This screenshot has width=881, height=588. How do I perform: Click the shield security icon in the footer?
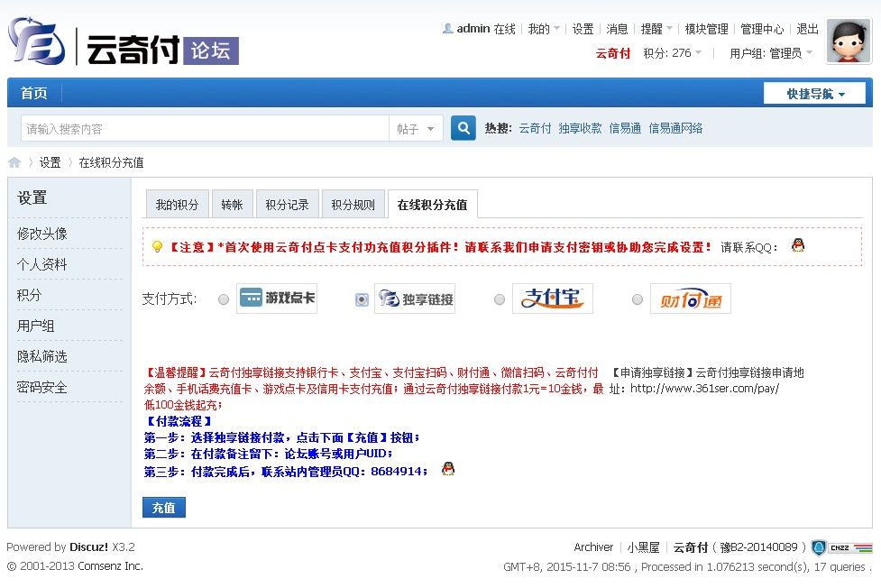[x=819, y=547]
